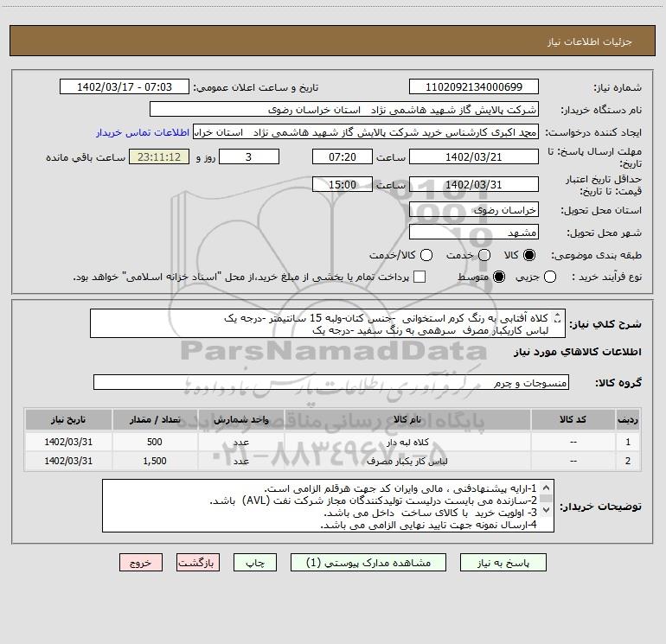Screen dimensions: 666x644
Task: Select the کالا radio button
Action: 529,255
